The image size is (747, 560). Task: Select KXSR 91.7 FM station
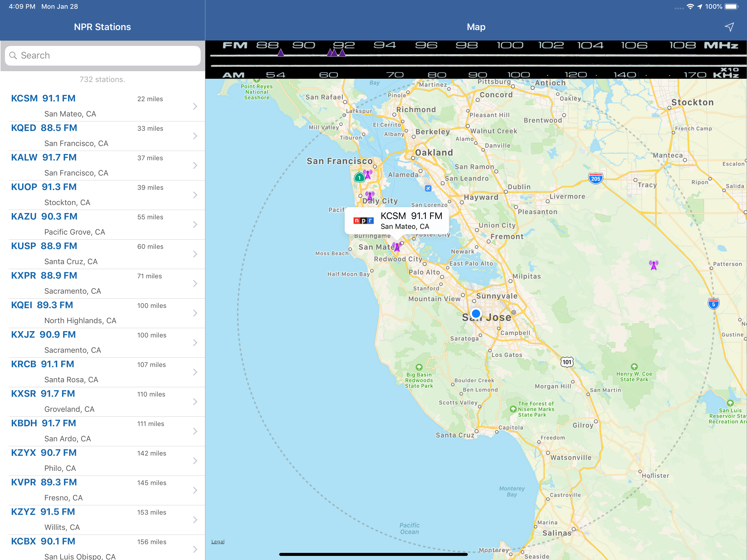103,402
